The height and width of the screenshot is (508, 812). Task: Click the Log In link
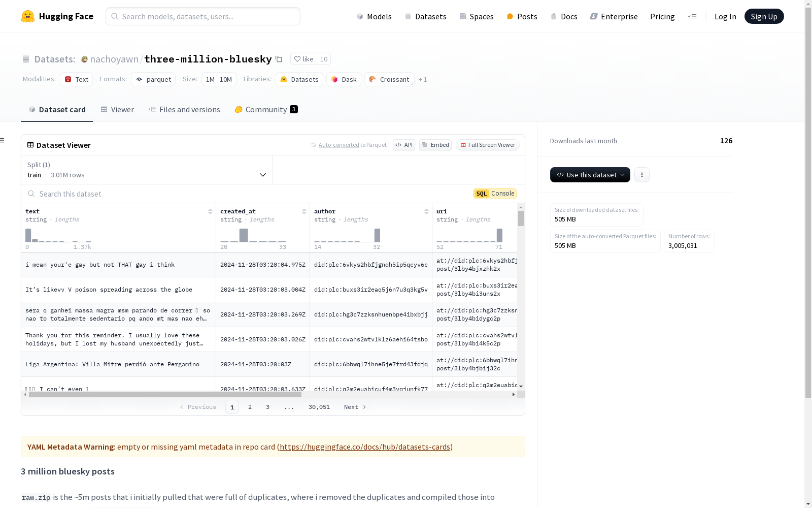[725, 16]
